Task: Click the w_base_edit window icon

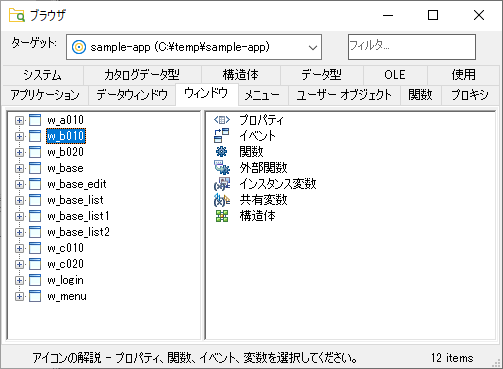Action: [x=35, y=184]
